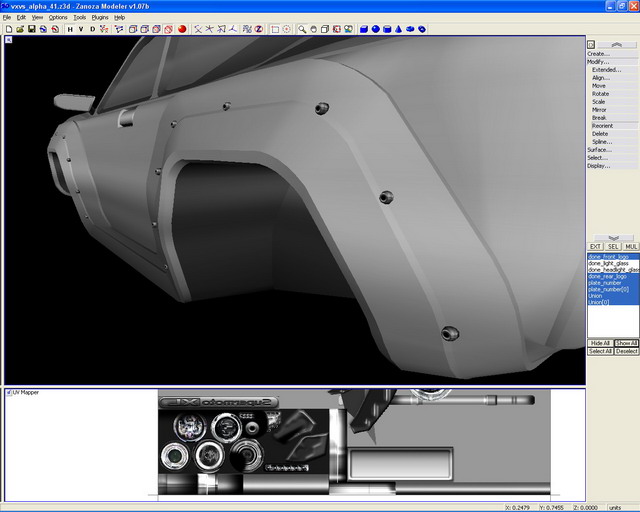This screenshot has width=640, height=512.
Task: Create a blue cylinder primitive
Action: (387, 29)
